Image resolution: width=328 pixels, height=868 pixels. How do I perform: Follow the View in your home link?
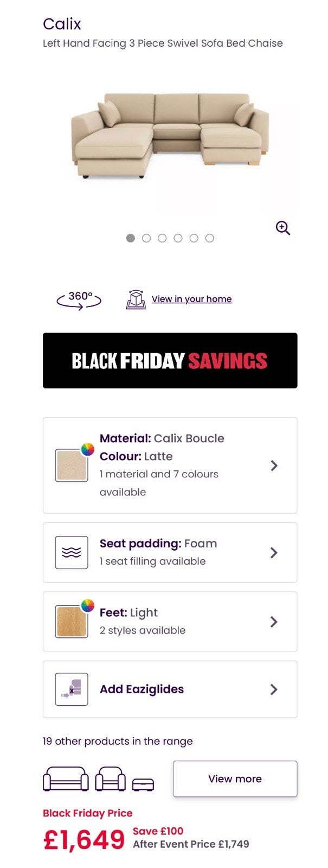pos(191,299)
